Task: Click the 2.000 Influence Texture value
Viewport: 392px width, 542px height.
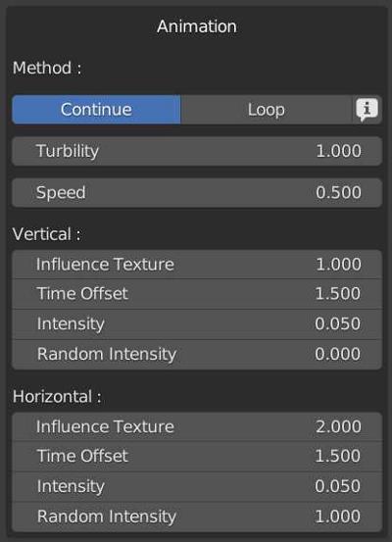Action: pos(338,426)
